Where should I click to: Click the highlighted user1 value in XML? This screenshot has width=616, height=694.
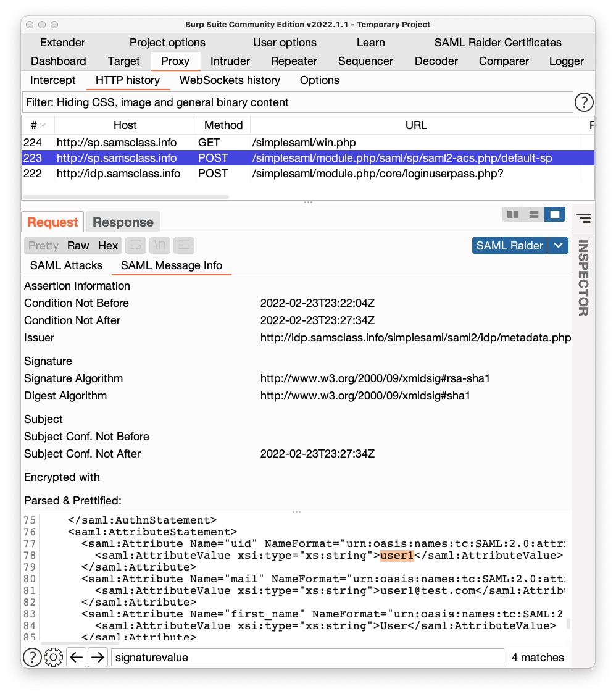click(397, 556)
